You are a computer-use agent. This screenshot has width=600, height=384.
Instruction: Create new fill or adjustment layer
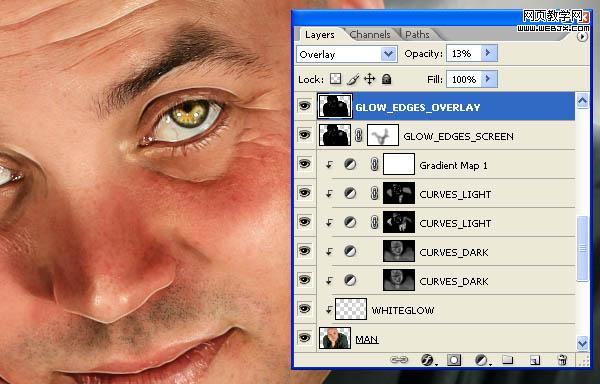[x=482, y=360]
